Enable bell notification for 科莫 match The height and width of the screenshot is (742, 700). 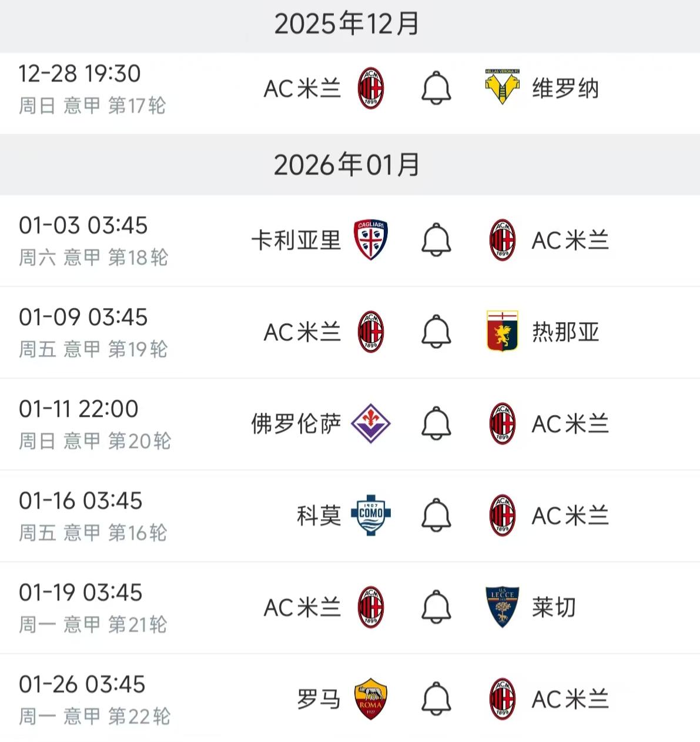click(436, 515)
